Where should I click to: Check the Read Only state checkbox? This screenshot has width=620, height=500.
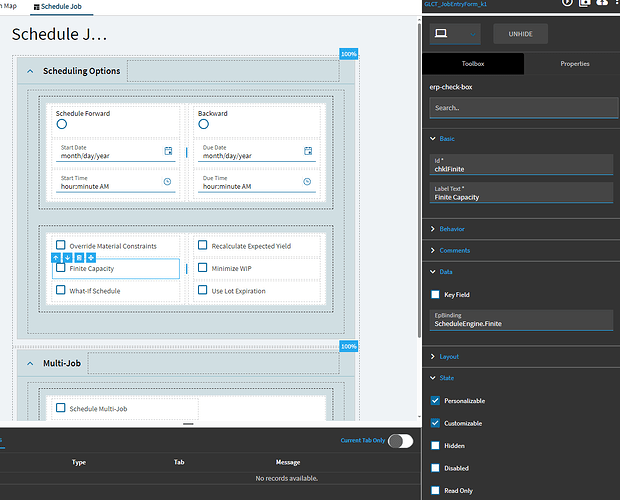tap(435, 491)
